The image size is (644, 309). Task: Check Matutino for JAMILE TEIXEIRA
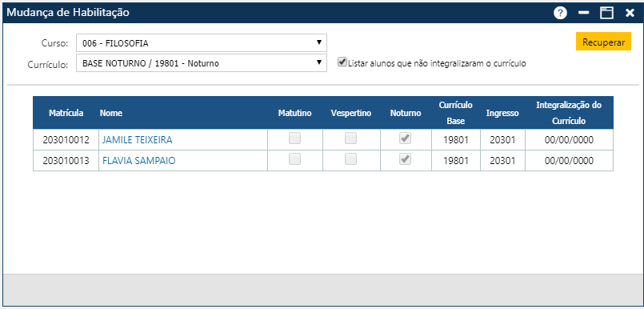[x=294, y=138]
